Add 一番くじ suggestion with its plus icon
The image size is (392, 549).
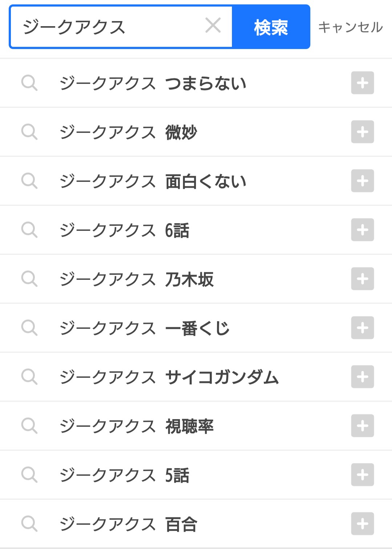click(x=362, y=328)
